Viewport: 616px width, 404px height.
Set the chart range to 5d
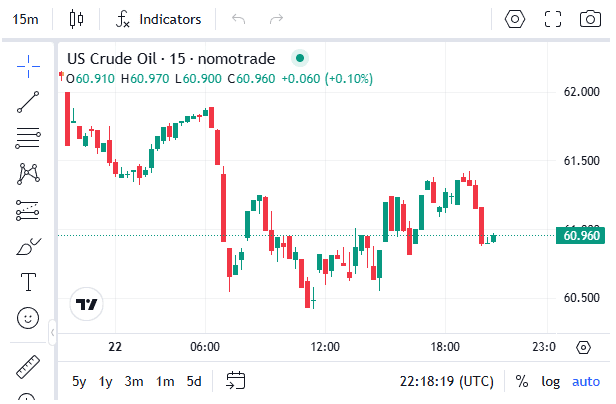coord(194,381)
